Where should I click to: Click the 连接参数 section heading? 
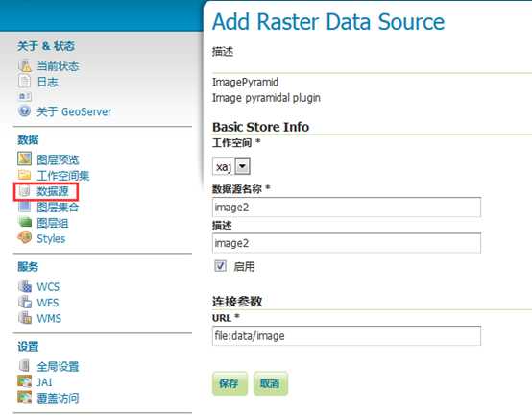point(237,301)
